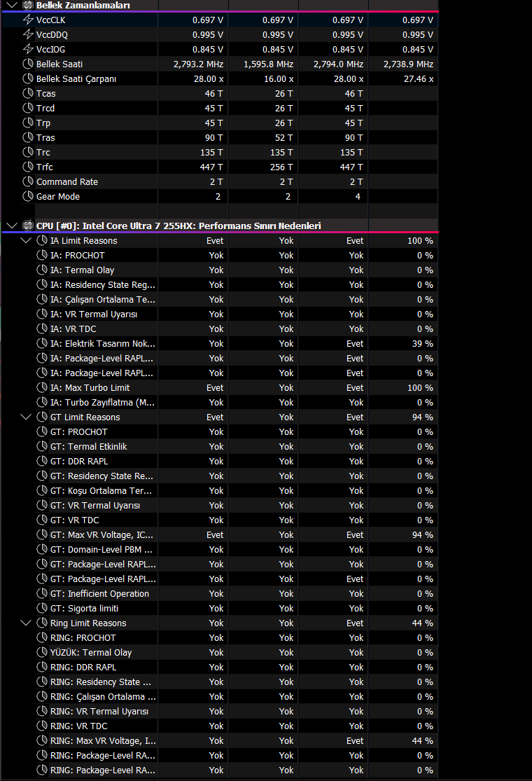This screenshot has height=781, width=532.
Task: Click the sensor icon for GT: Inefficient Operation
Action: tap(42, 594)
